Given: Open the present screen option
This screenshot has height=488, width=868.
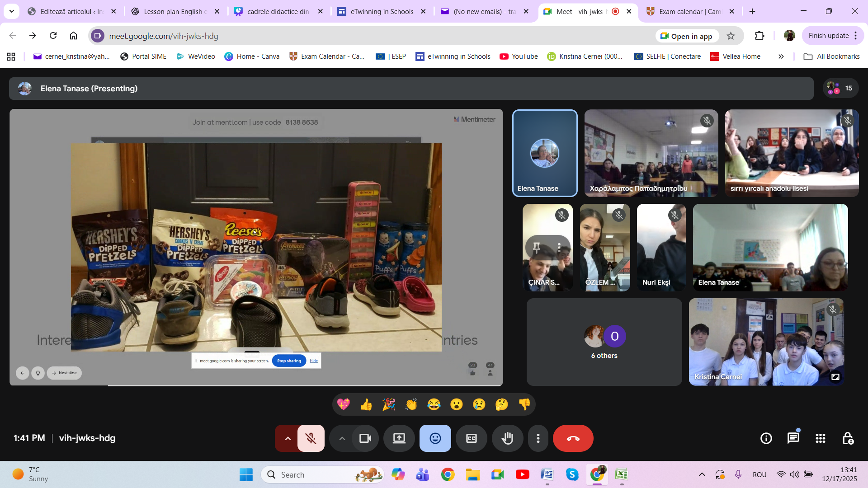Looking at the screenshot, I should pyautogui.click(x=399, y=438).
